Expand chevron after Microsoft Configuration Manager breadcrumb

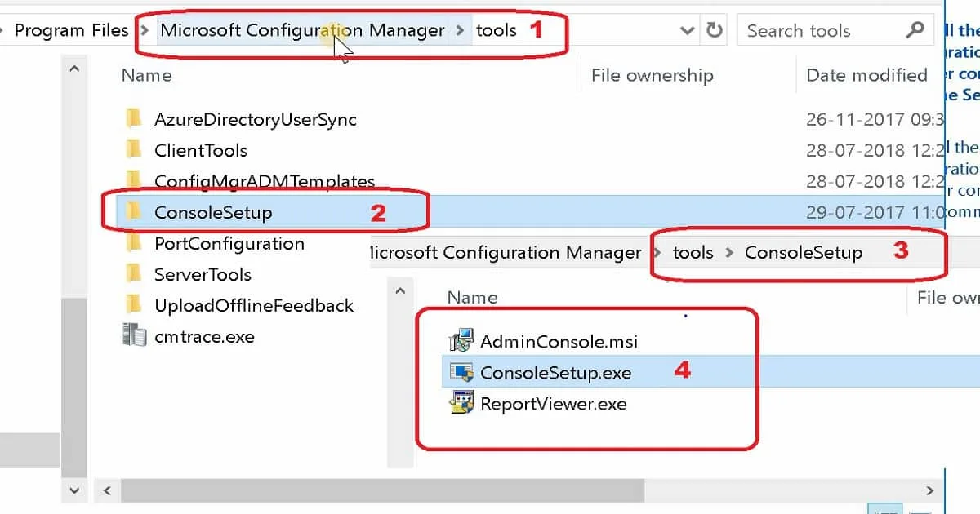tap(461, 31)
